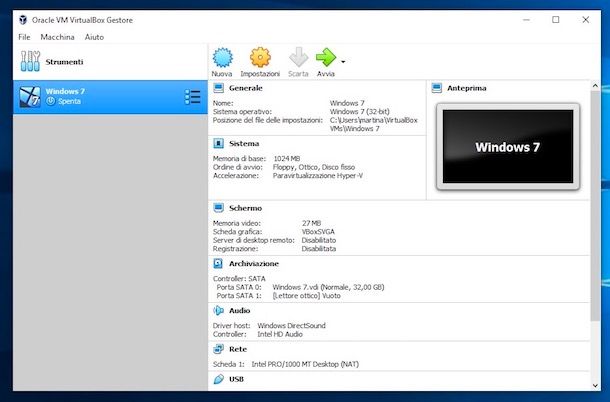This screenshot has width=610, height=402.
Task: Open the Archiviazione section heading
Action: (x=254, y=263)
